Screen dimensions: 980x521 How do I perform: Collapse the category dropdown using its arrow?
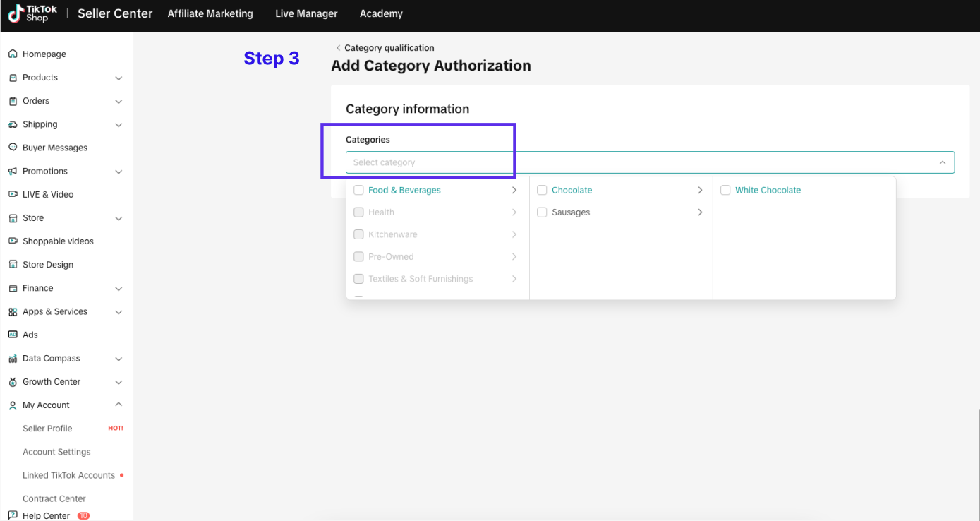coord(942,162)
